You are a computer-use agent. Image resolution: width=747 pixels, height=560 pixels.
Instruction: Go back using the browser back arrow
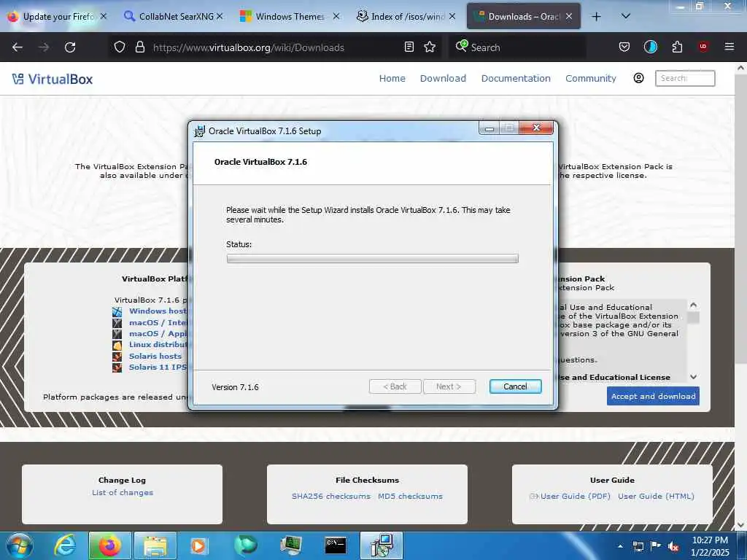[x=18, y=47]
